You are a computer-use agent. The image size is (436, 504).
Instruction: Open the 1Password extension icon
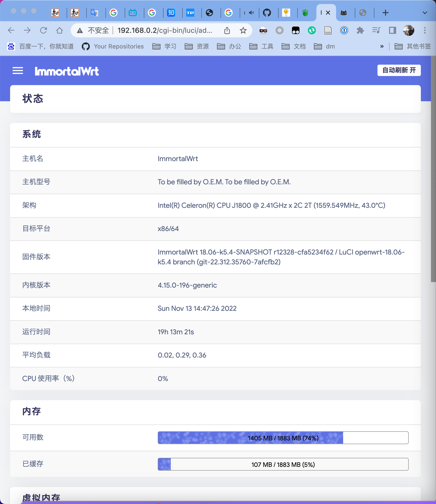[344, 30]
